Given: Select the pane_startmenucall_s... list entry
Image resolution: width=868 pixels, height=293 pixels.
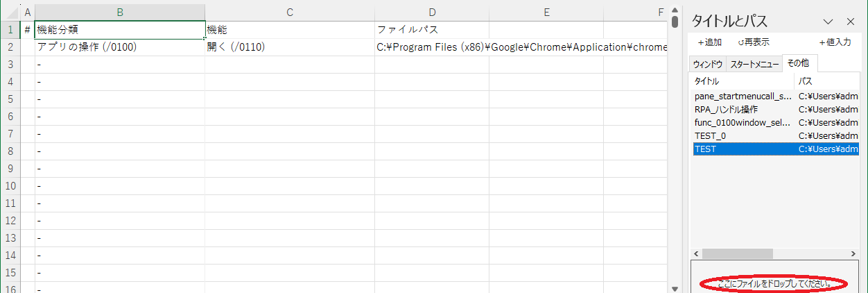Looking at the screenshot, I should (743, 97).
